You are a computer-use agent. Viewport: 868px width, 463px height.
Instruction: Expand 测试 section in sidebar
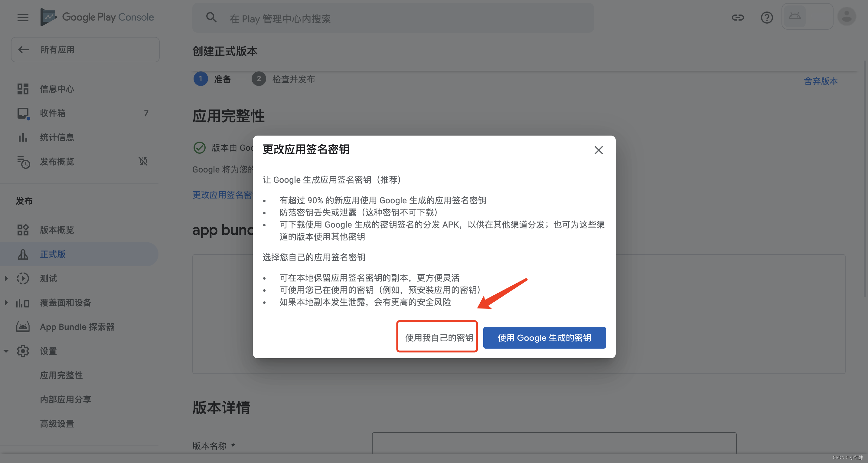point(5,278)
